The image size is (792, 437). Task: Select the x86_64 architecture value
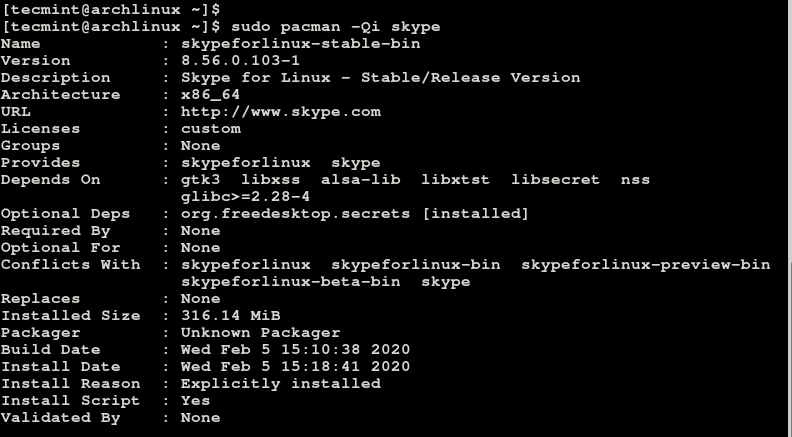pyautogui.click(x=210, y=94)
